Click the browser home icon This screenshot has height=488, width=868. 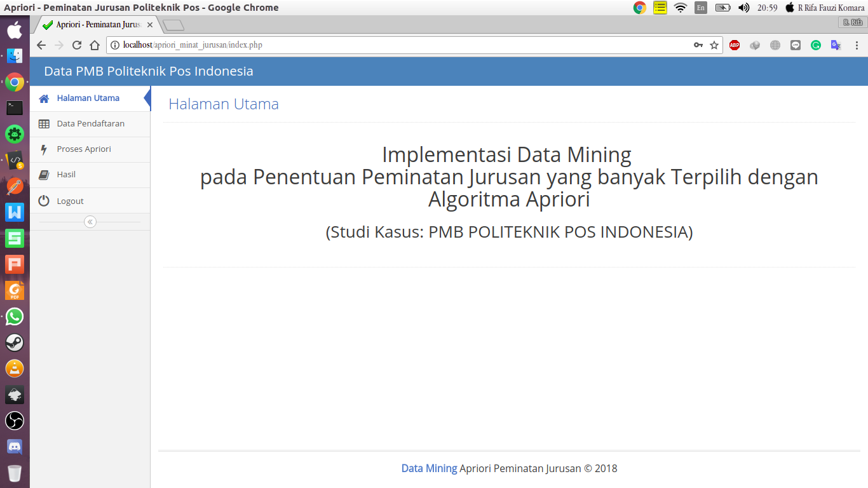pyautogui.click(x=95, y=45)
